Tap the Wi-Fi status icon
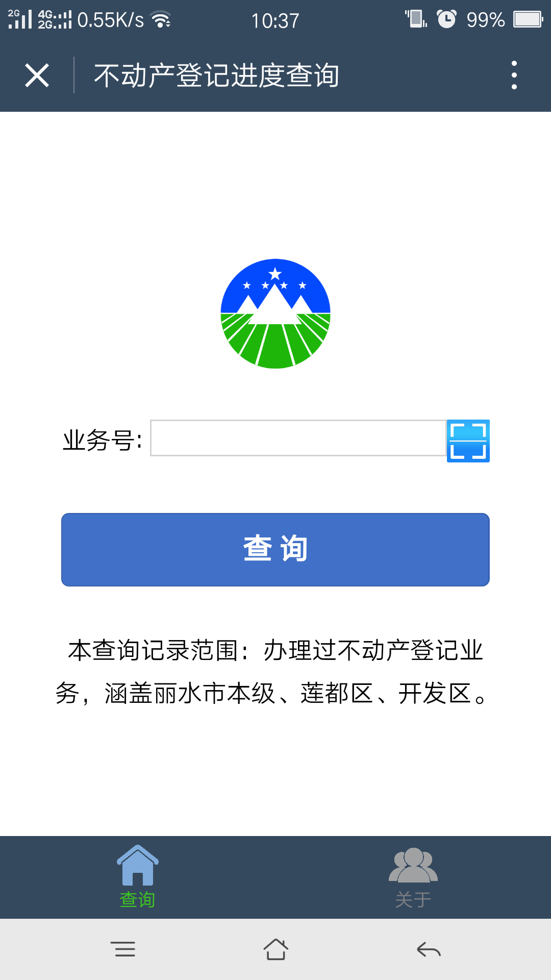 pos(161,19)
